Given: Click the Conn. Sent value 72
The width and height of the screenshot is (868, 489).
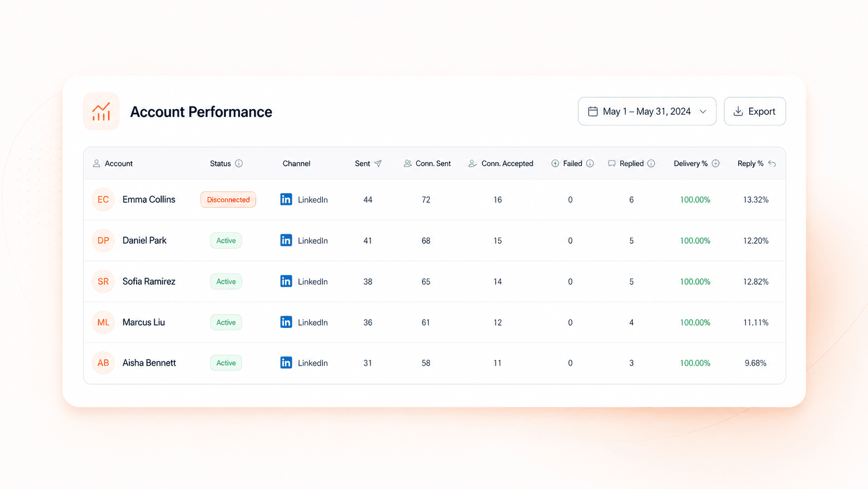Looking at the screenshot, I should [x=426, y=200].
